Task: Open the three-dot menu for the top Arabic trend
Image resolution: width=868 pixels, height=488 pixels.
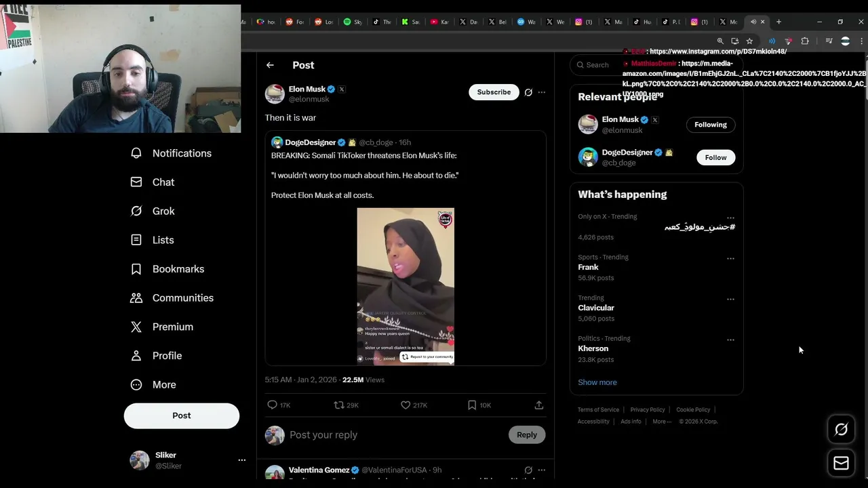Action: [x=730, y=218]
